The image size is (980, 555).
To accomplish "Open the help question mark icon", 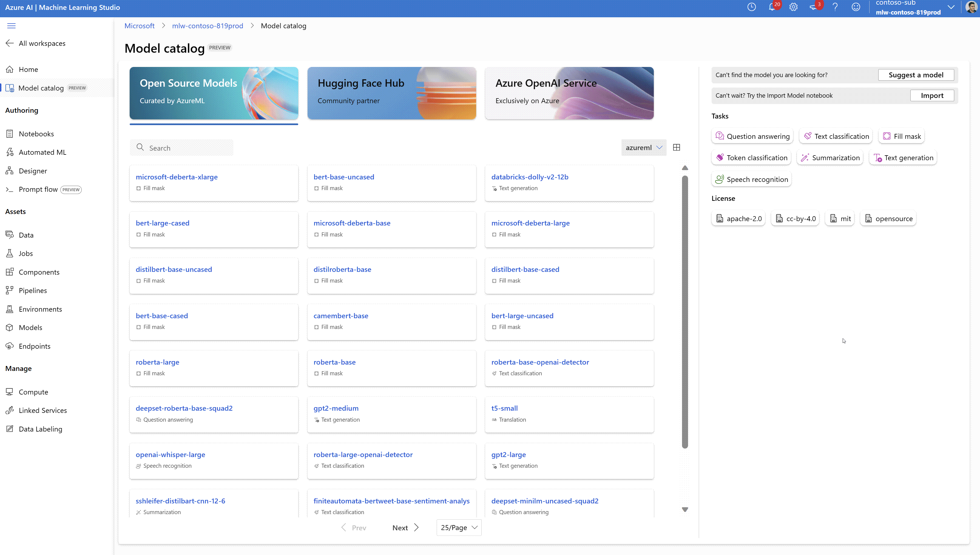I will click(x=835, y=7).
